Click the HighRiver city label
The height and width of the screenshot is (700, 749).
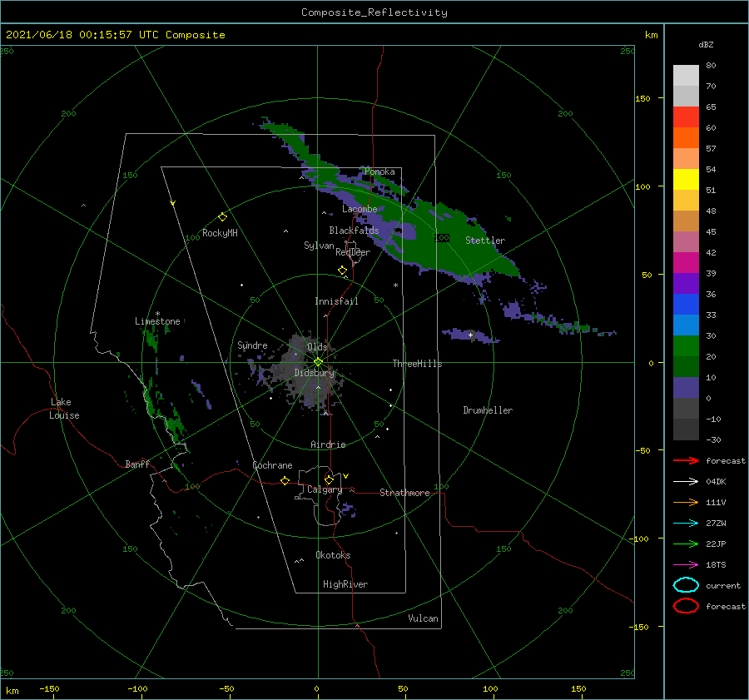click(x=345, y=584)
